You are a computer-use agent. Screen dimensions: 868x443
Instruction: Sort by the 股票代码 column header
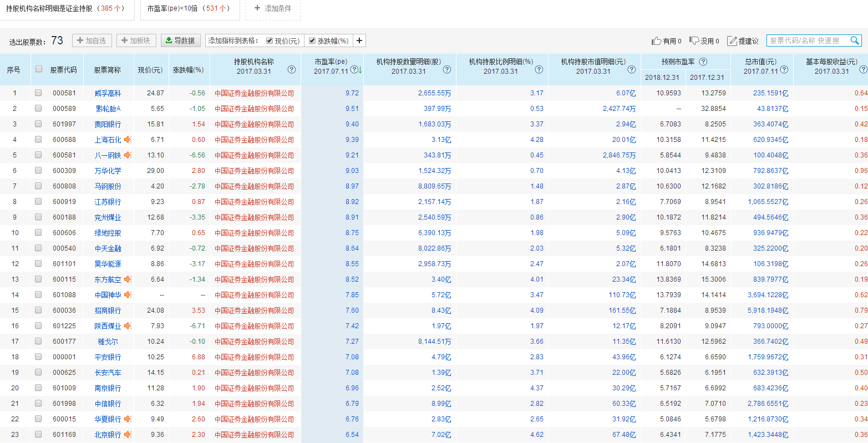(x=64, y=70)
